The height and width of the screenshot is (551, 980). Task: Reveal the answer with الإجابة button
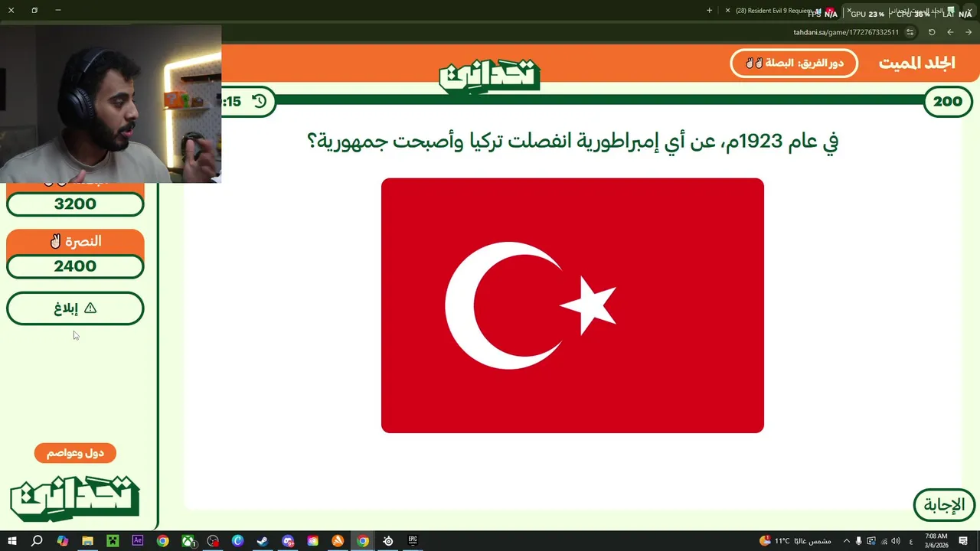(944, 505)
